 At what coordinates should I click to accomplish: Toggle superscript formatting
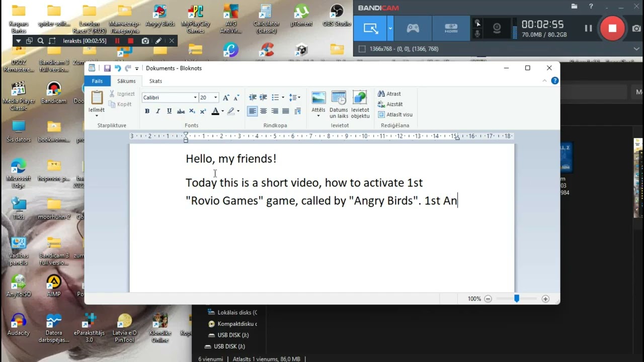tap(203, 111)
